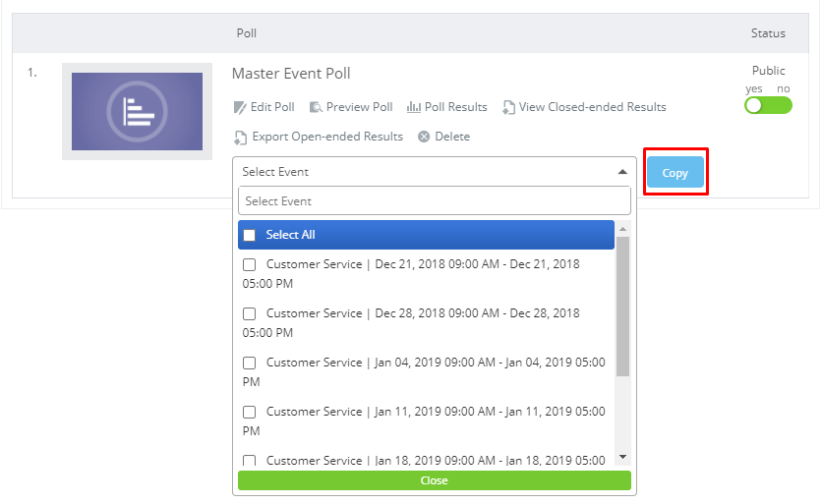This screenshot has height=504, width=822.
Task: Click the Preview Poll icon
Action: click(316, 107)
